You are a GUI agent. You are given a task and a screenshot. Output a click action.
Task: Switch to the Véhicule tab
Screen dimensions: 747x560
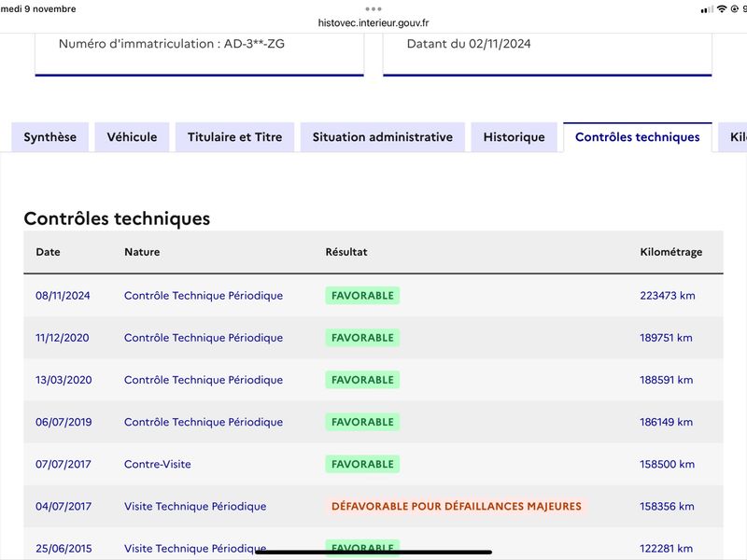click(132, 137)
